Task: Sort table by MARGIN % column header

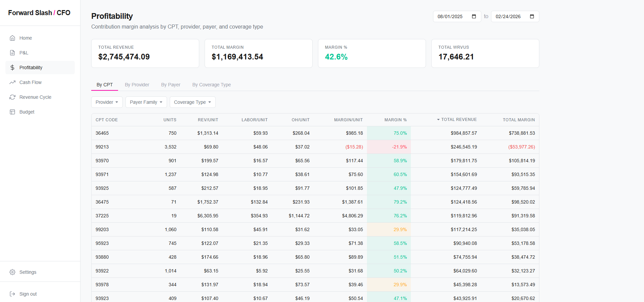Action: tap(395, 120)
